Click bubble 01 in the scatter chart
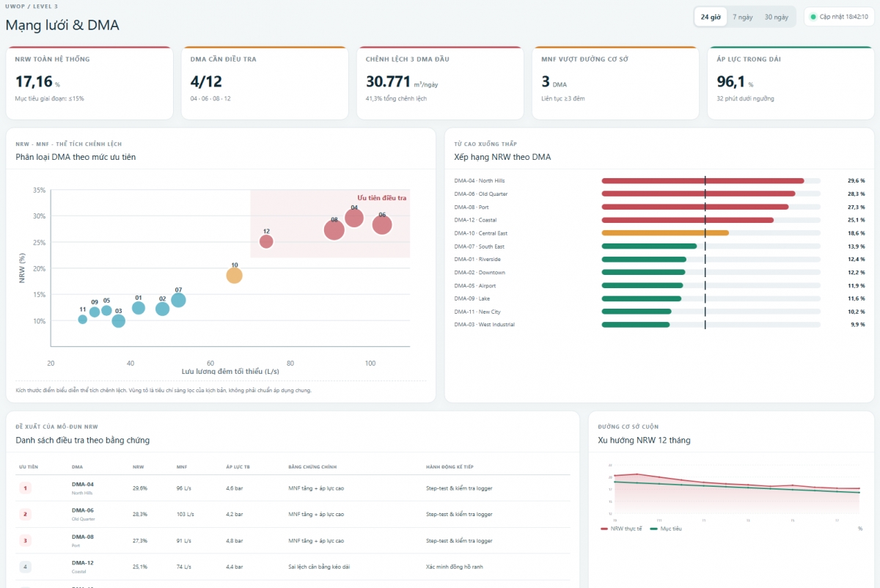Screen dimensions: 880x588 tap(139, 308)
